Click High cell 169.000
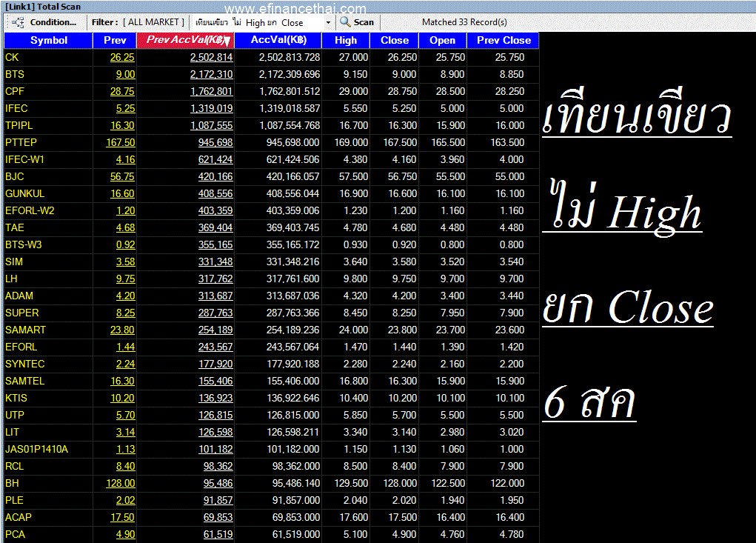This screenshot has width=756, height=543. click(x=351, y=143)
